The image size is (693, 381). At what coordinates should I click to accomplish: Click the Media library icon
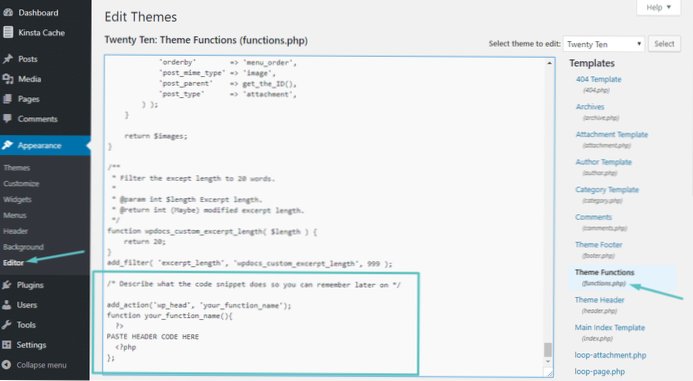point(8,79)
